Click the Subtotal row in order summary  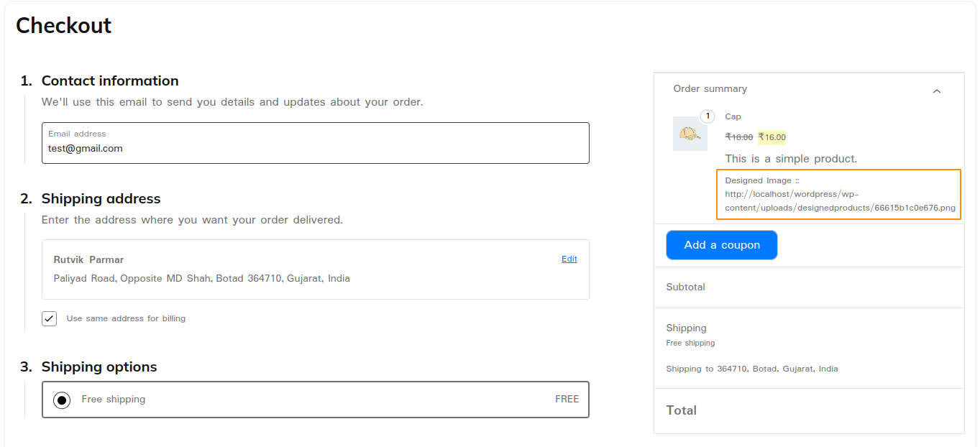(685, 287)
